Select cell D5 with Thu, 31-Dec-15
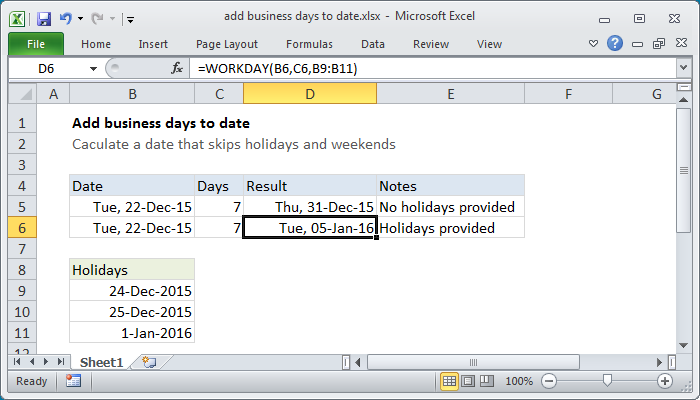700x400 pixels. point(310,207)
